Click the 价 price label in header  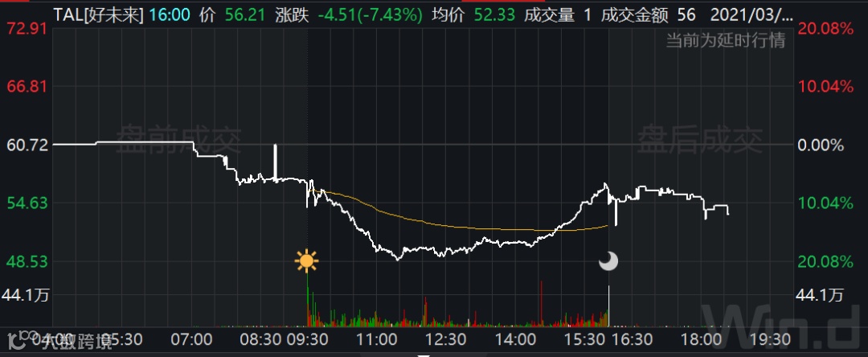[207, 15]
